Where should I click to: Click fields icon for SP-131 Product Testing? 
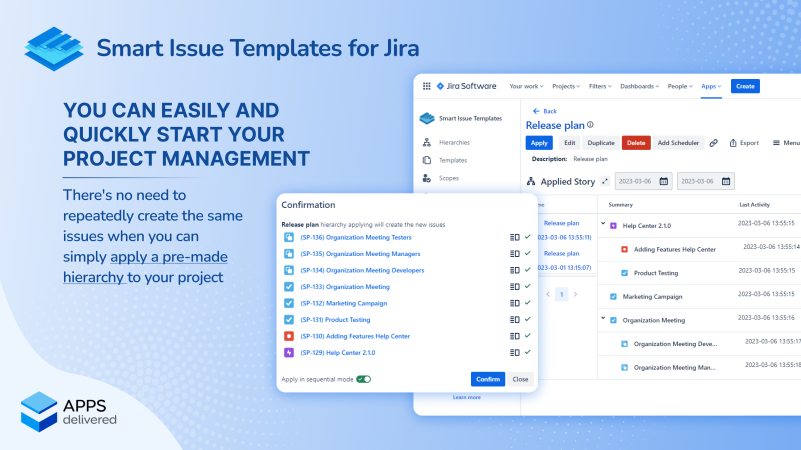pos(514,320)
